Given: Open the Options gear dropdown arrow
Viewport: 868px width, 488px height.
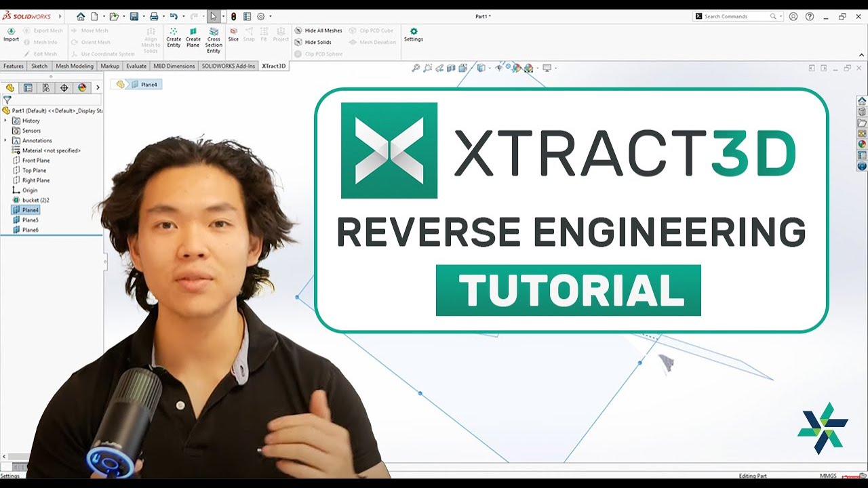Looking at the screenshot, I should pos(270,16).
